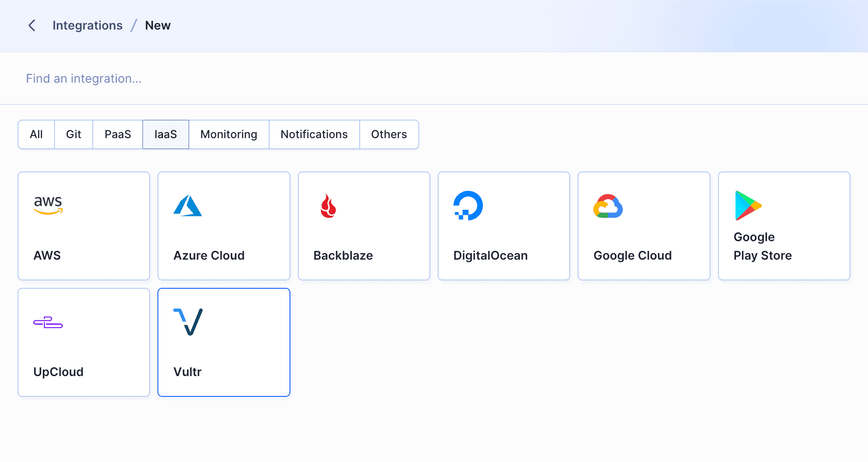Screen dimensions: 868x462
Task: Switch to the PaaS filter tab
Action: coord(118,134)
